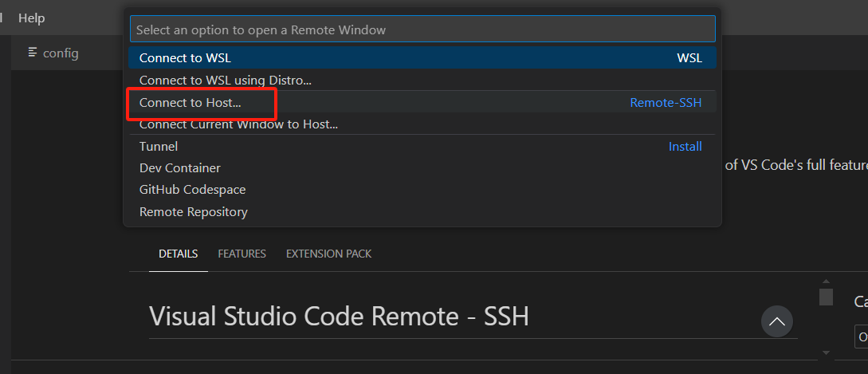868x374 pixels.
Task: Click the config tab file icon
Action: point(33,53)
